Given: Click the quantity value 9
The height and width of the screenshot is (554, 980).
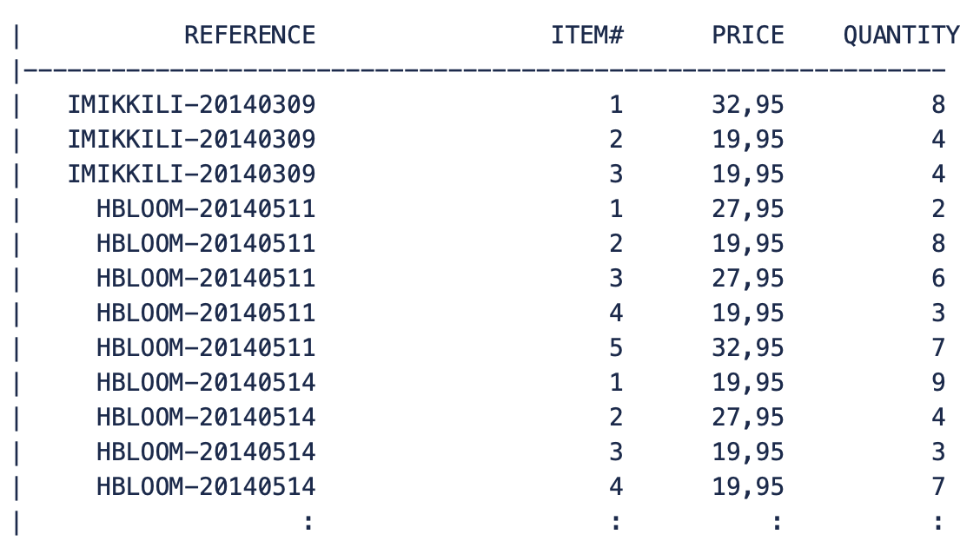Looking at the screenshot, I should pos(937,383).
